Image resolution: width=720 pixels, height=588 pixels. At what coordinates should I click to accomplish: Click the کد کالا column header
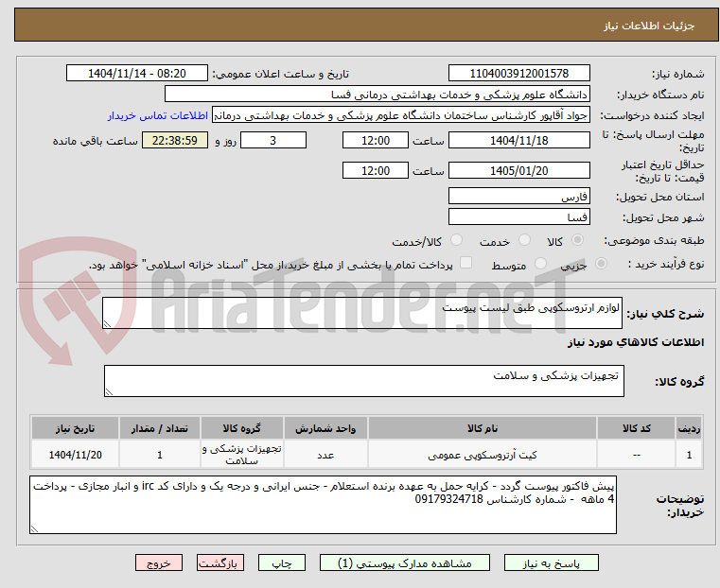pyautogui.click(x=636, y=428)
